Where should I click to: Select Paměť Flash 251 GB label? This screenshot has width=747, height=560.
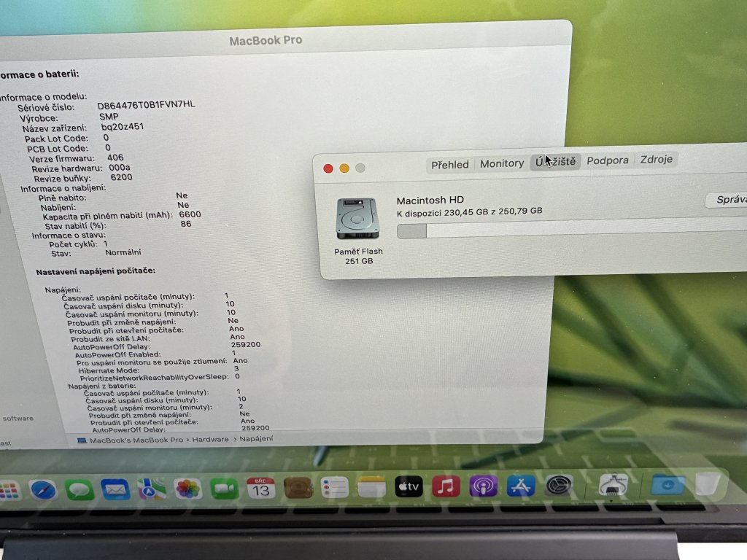pos(358,256)
